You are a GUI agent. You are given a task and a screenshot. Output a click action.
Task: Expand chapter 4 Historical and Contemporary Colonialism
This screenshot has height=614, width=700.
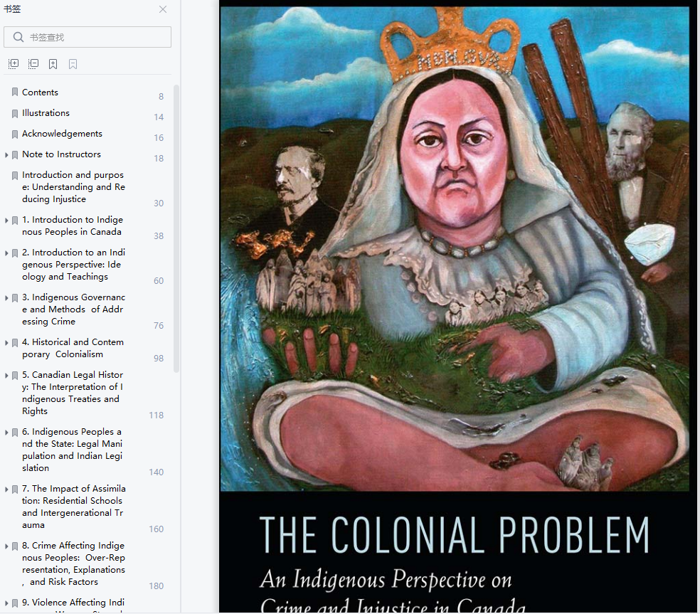pos(6,342)
